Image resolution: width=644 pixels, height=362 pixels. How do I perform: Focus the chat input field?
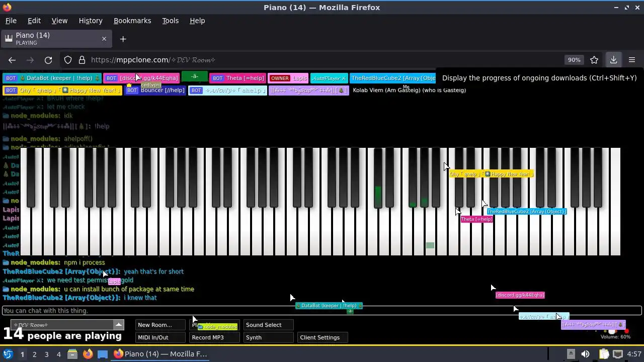322,311
